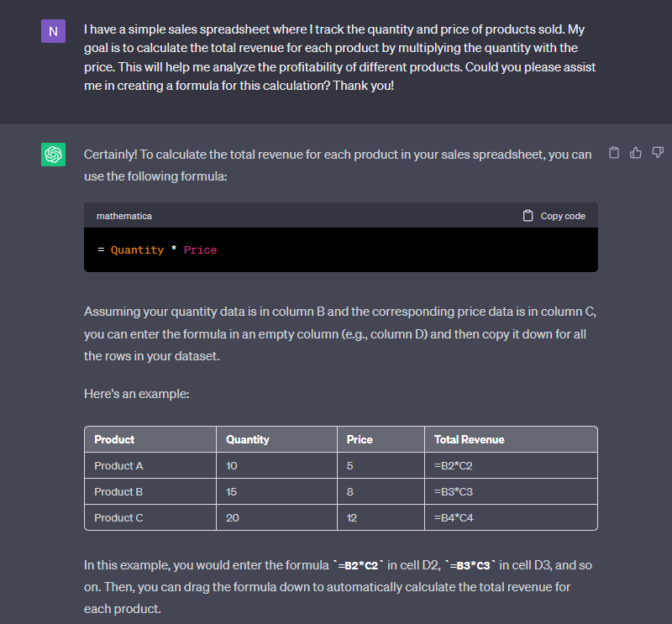Click the =B4*C4 formula cell
Image resolution: width=672 pixels, height=624 pixels.
point(454,517)
